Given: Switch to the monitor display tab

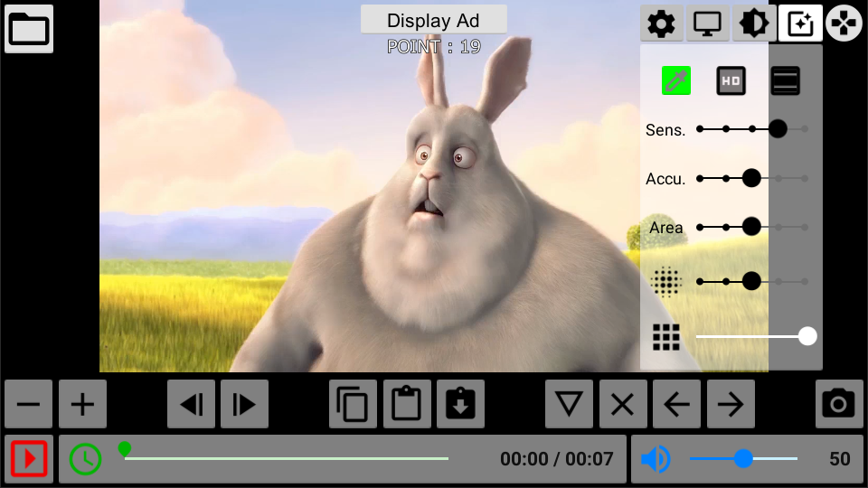Looking at the screenshot, I should (707, 23).
